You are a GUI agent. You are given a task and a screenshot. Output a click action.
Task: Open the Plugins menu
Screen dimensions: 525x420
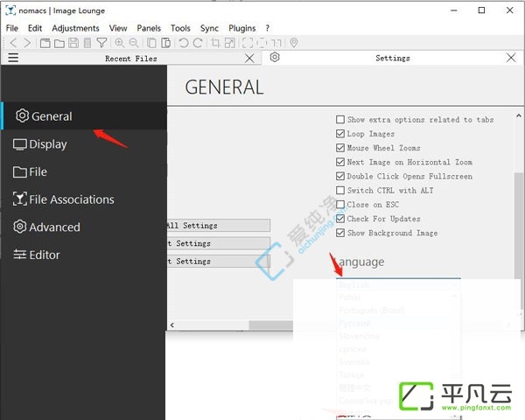click(242, 28)
